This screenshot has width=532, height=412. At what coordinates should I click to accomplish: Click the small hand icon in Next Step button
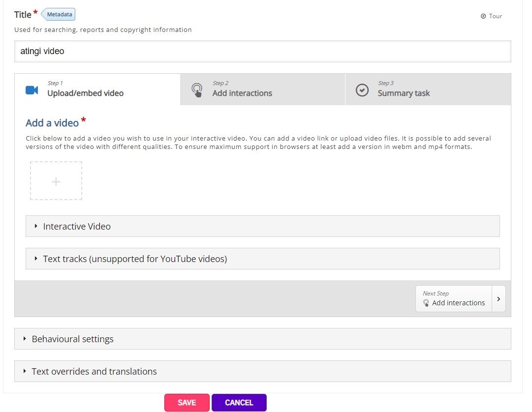426,303
